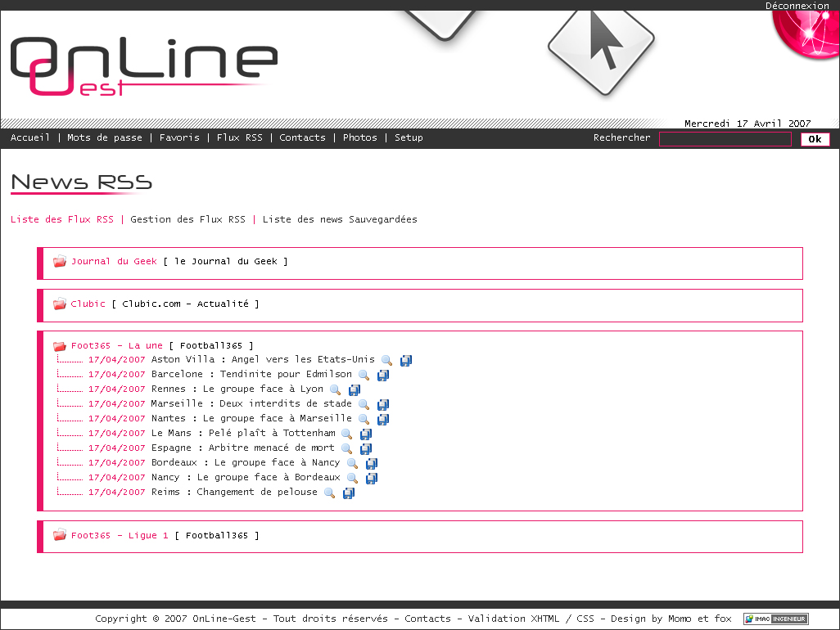Screen dimensions: 840x630
Task: View Marseille Deux interdits de stade
Action: click(364, 404)
